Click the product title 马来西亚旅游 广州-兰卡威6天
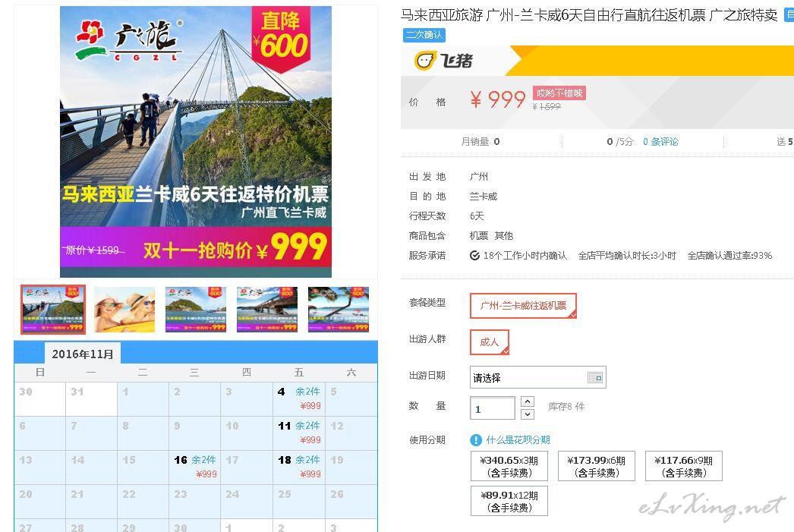Viewport: 794px width, 532px height. click(589, 15)
